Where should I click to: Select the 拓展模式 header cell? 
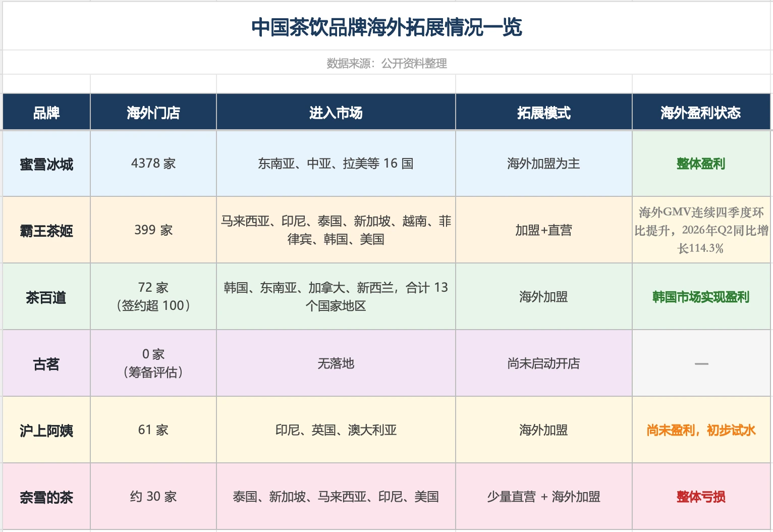tap(544, 112)
